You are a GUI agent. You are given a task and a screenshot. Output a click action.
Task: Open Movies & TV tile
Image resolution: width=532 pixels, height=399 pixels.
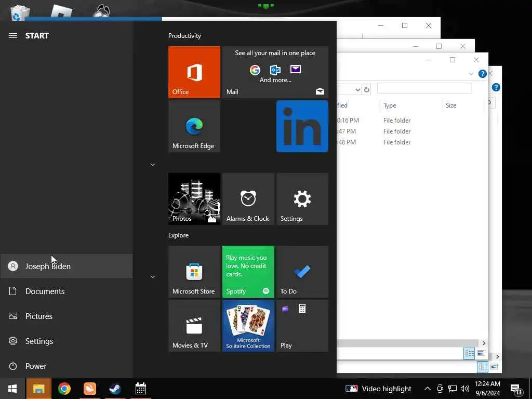pos(194,326)
